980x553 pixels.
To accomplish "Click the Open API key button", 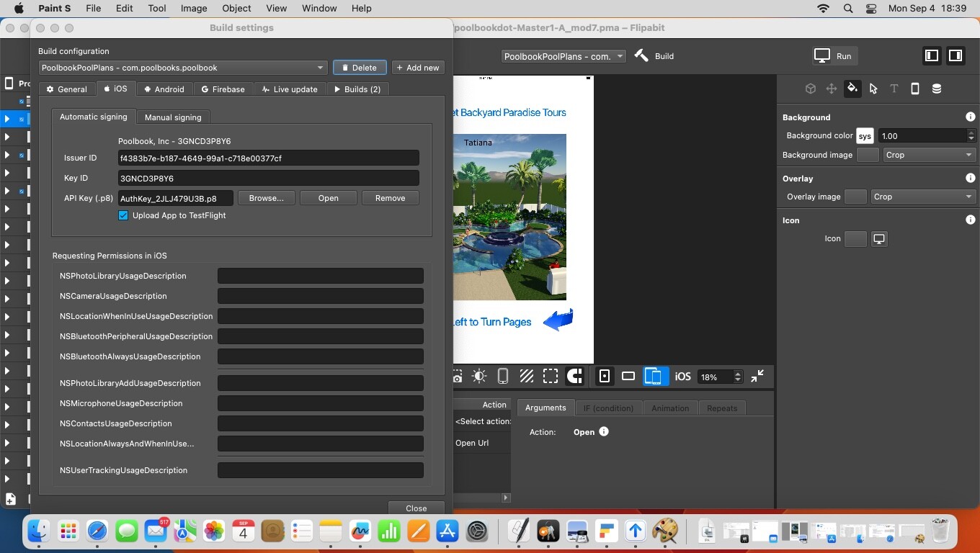I will [x=329, y=198].
